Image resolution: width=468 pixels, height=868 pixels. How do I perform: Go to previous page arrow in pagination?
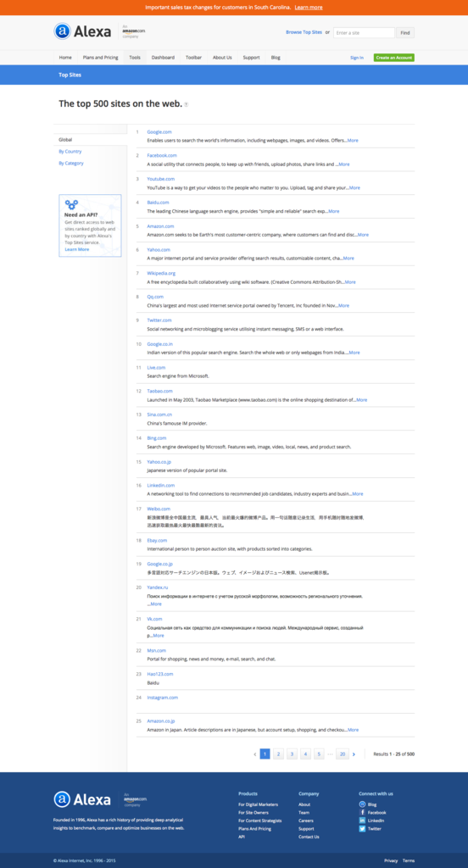click(x=254, y=754)
